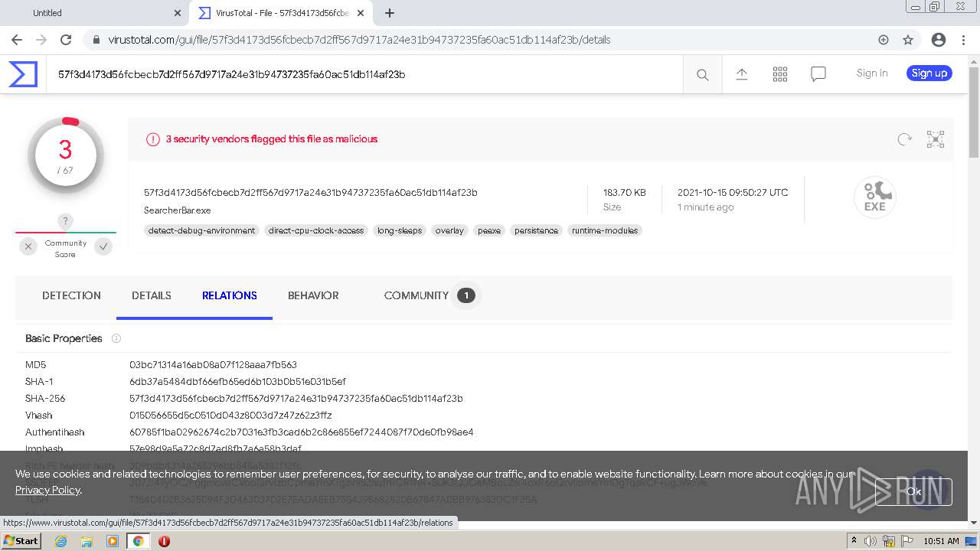
Task: Open file explorer folder in taskbar
Action: 87,541
